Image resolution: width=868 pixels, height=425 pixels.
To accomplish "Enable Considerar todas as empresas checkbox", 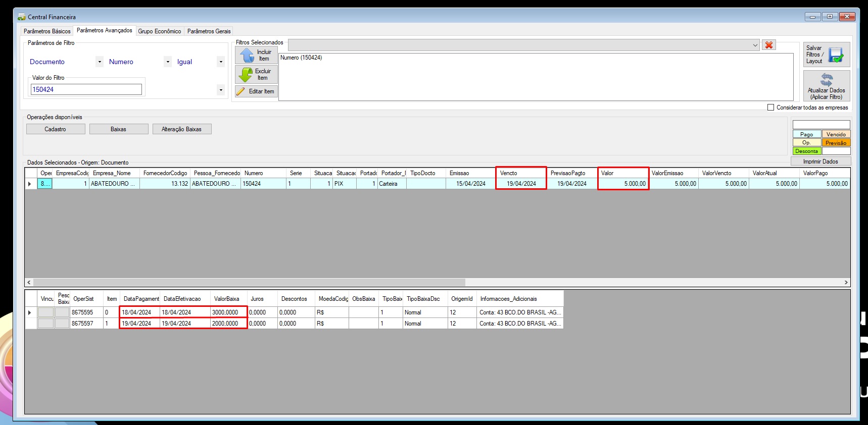I will pyautogui.click(x=770, y=108).
